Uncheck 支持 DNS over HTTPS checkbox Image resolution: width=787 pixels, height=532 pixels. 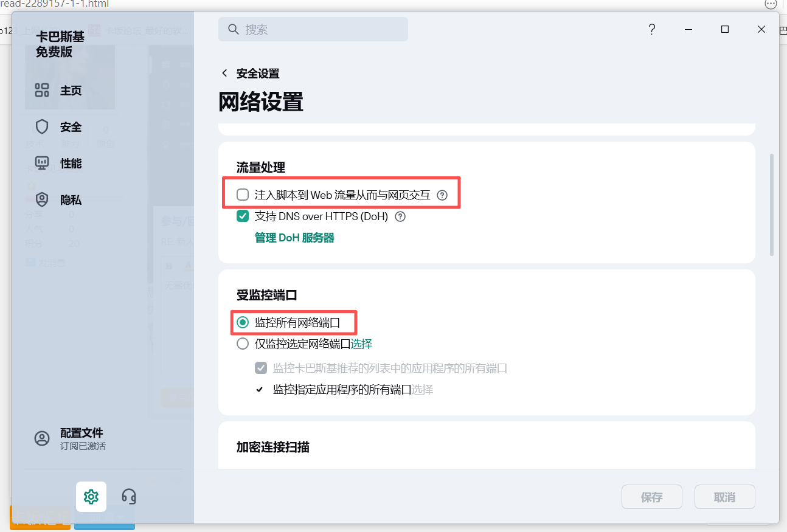(x=243, y=216)
